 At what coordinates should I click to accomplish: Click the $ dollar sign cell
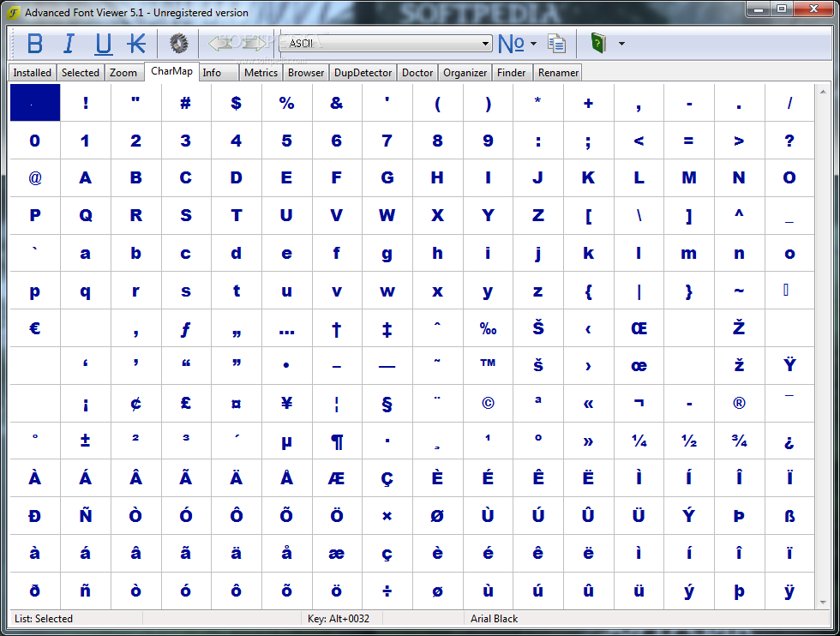point(236,102)
